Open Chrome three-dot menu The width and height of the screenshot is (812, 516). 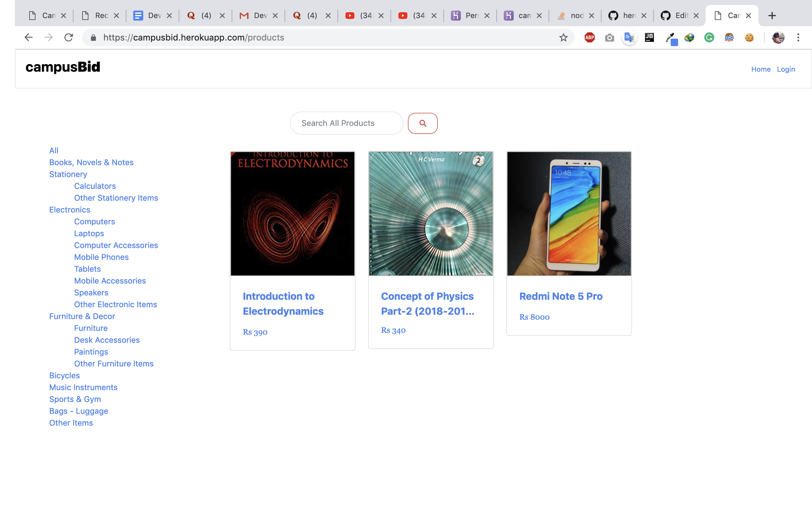click(798, 37)
